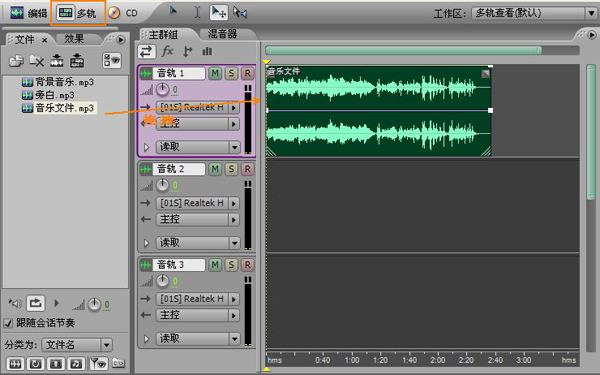Show the sends track controls
Image resolution: width=600 pixels, height=375 pixels.
[x=188, y=51]
